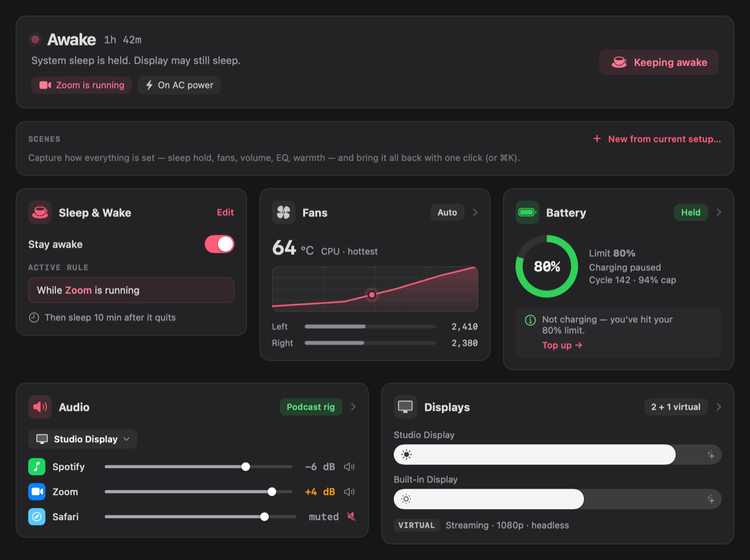Click the Battery card battery icon
This screenshot has width=750, height=560.
point(527,213)
